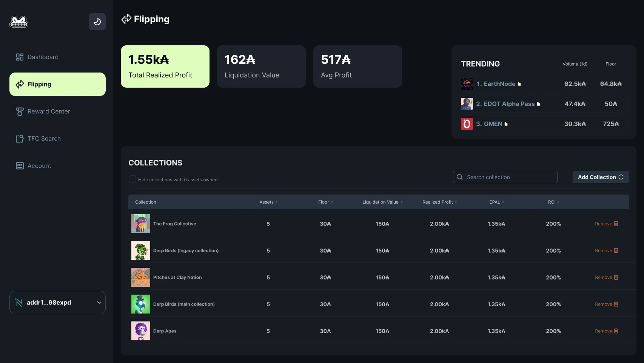Open OMEN trending collection
Image resolution: width=644 pixels, height=363 pixels.
(492, 124)
